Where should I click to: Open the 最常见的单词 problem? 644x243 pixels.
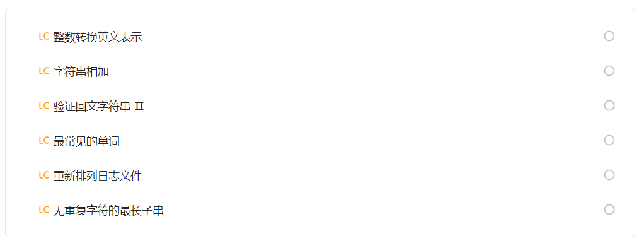87,141
